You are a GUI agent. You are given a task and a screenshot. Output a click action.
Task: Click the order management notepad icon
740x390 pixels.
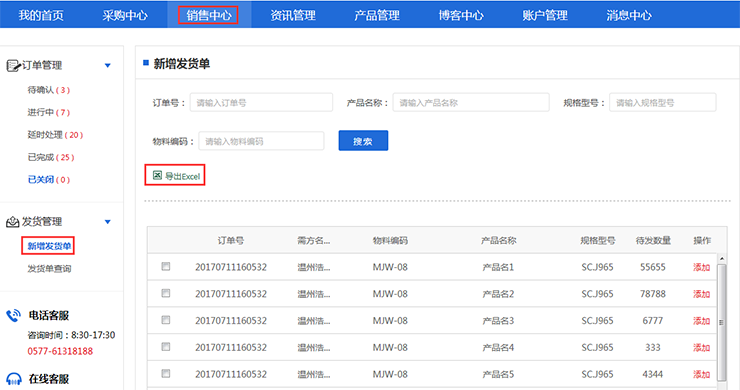pyautogui.click(x=13, y=66)
